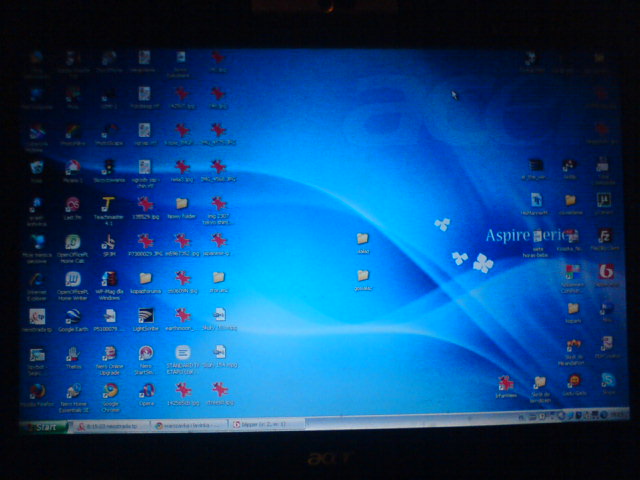The image size is (640, 480).
Task: Open the Internet Explorer shortcut
Action: click(37, 280)
